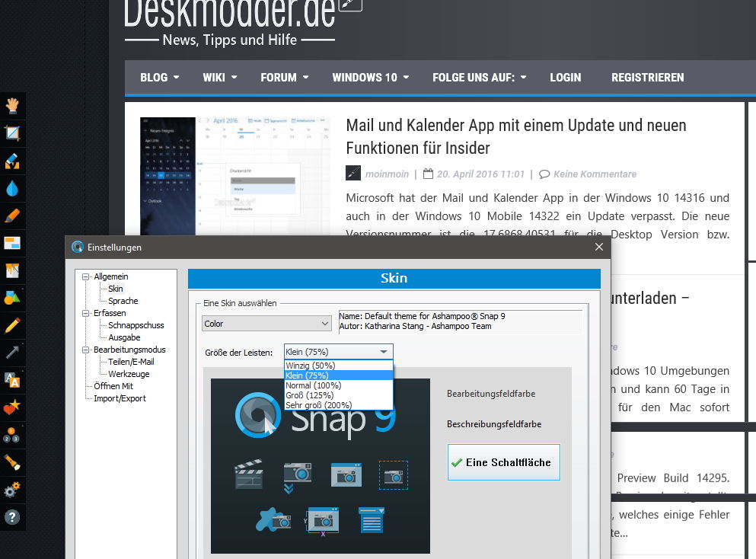Select Schnappschuss in settings tree
The height and width of the screenshot is (559, 756).
[x=136, y=325]
